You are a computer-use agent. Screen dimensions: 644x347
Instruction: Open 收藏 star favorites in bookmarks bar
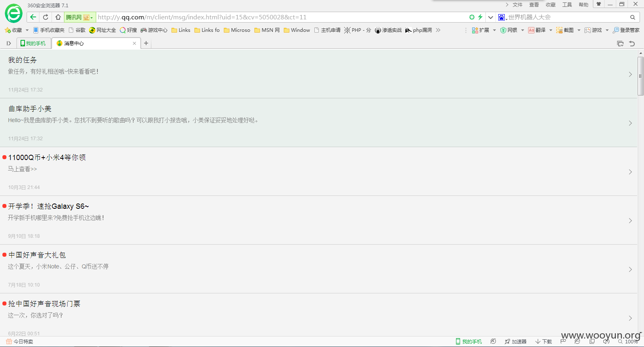pos(13,30)
